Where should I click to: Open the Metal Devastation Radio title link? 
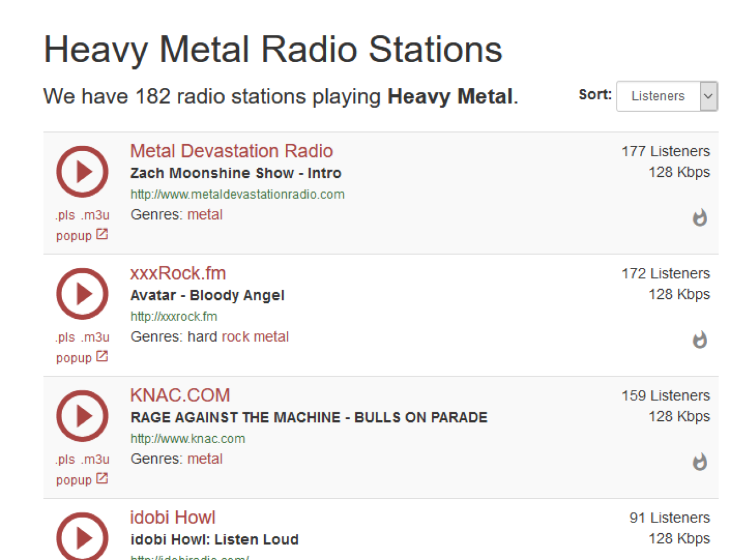(x=231, y=151)
